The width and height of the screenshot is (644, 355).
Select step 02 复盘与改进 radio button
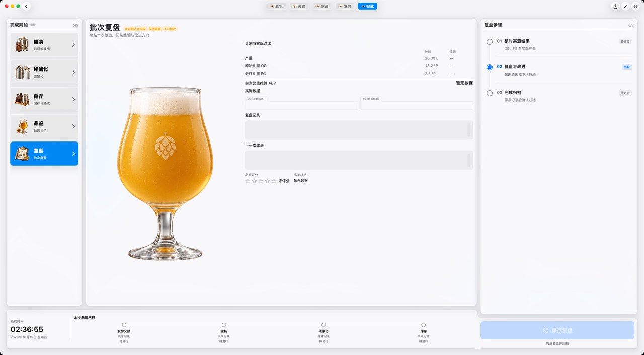coord(490,67)
